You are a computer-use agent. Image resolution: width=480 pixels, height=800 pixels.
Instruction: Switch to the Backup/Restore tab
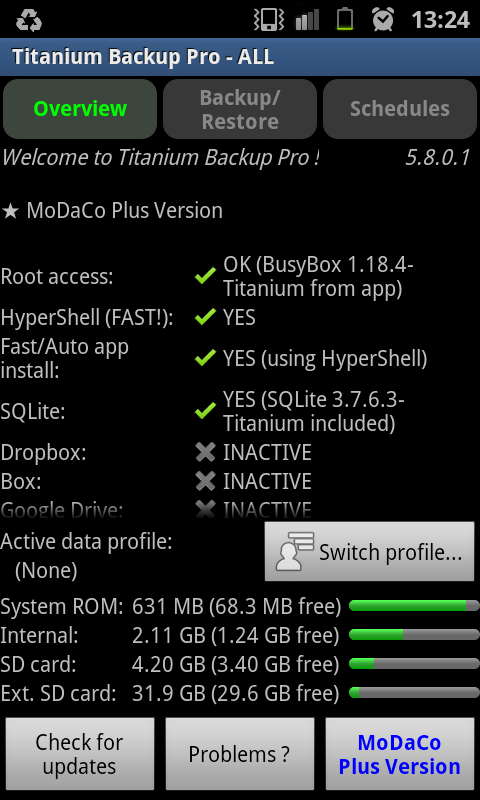point(240,109)
